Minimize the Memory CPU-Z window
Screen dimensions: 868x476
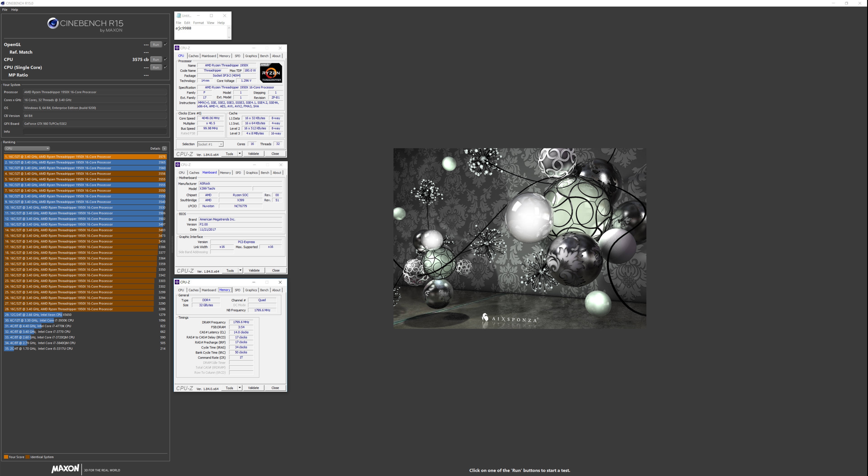tap(254, 282)
